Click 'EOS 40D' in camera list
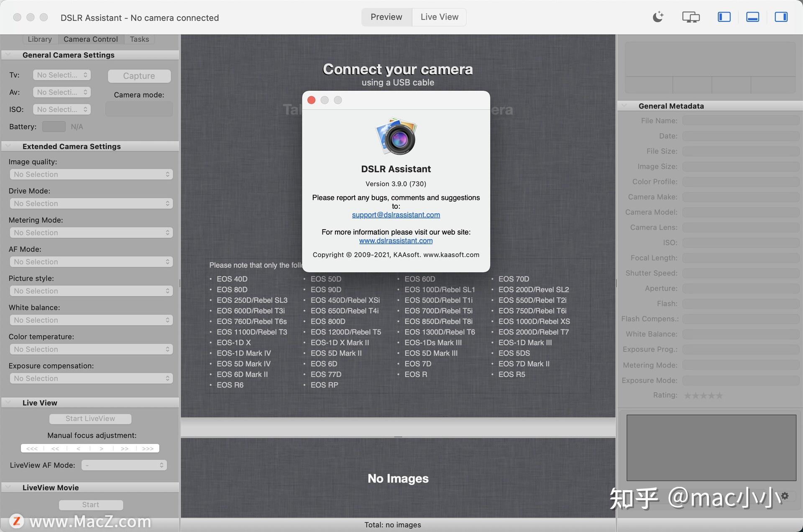 (x=232, y=279)
